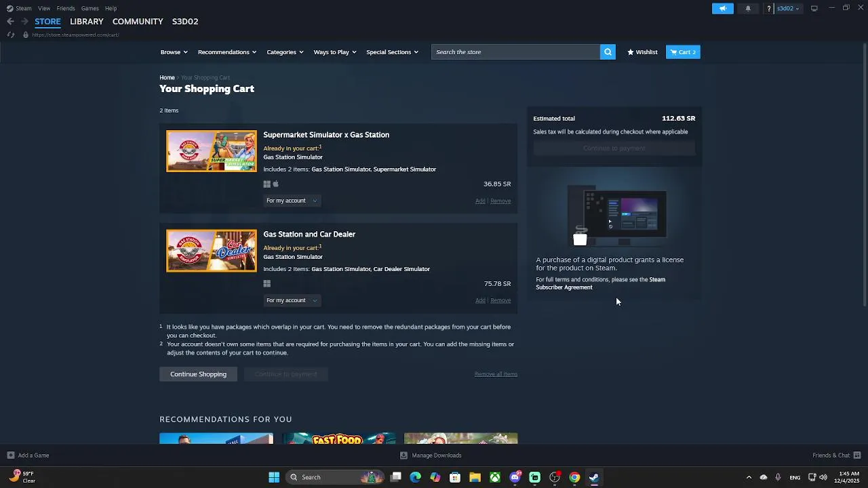Click the volume speaker tray icon

coord(823,477)
